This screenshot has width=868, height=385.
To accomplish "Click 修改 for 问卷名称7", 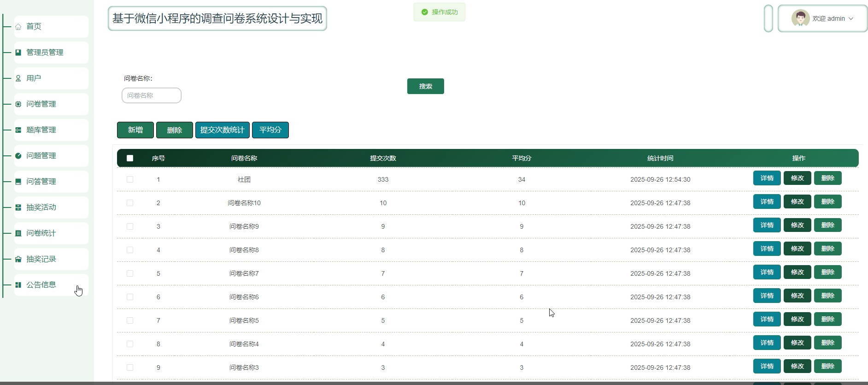I will [798, 272].
